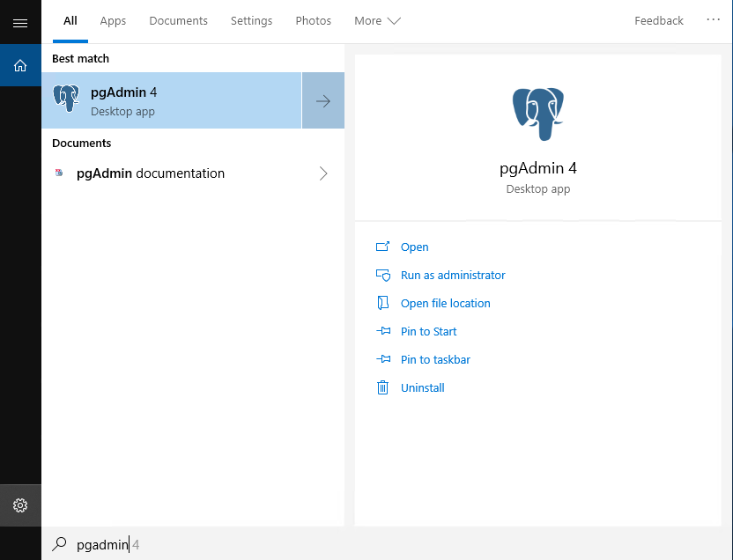The width and height of the screenshot is (733, 560).
Task: Open the hamburger menu icon
Action: point(20,23)
